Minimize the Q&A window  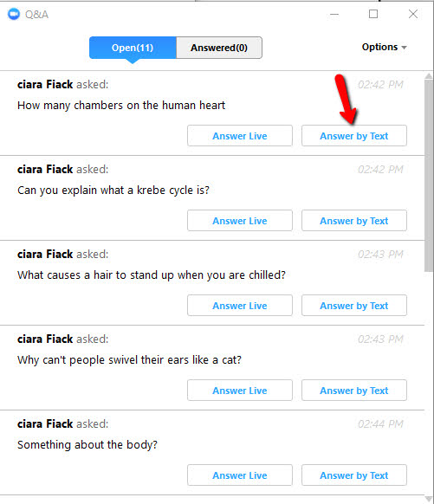point(334,14)
